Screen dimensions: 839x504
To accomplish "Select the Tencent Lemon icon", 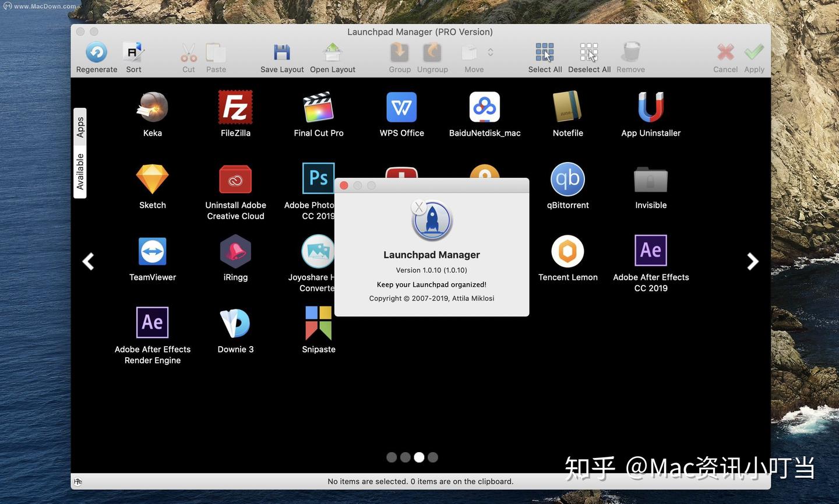I will tap(567, 252).
